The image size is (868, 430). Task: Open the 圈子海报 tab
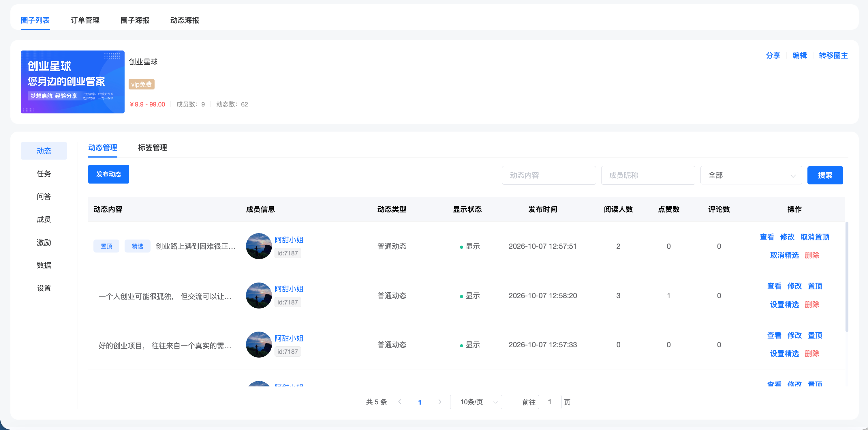(135, 20)
